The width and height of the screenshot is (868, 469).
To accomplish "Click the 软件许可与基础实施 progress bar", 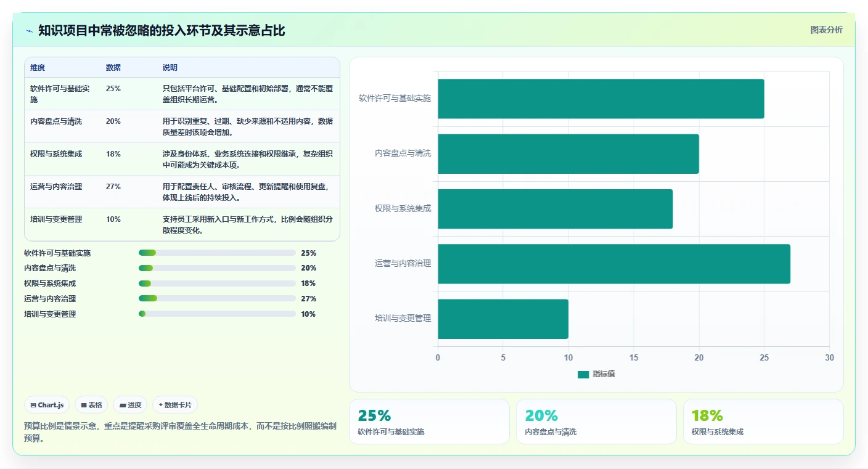I will [218, 253].
